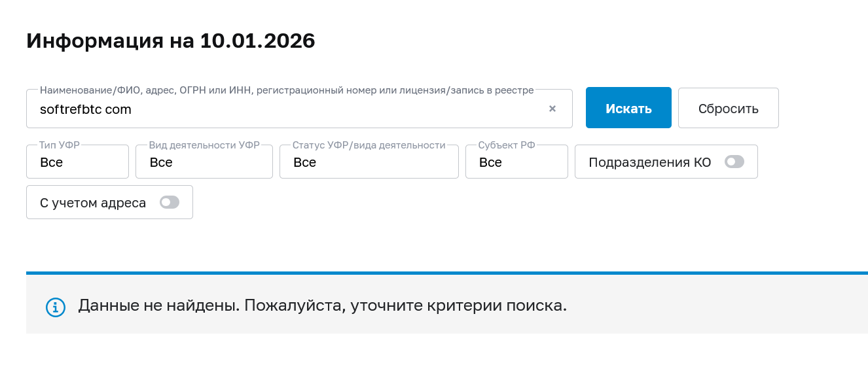Click the Подразделения КО label text
Screen dimensions: 868x365
coord(649,163)
